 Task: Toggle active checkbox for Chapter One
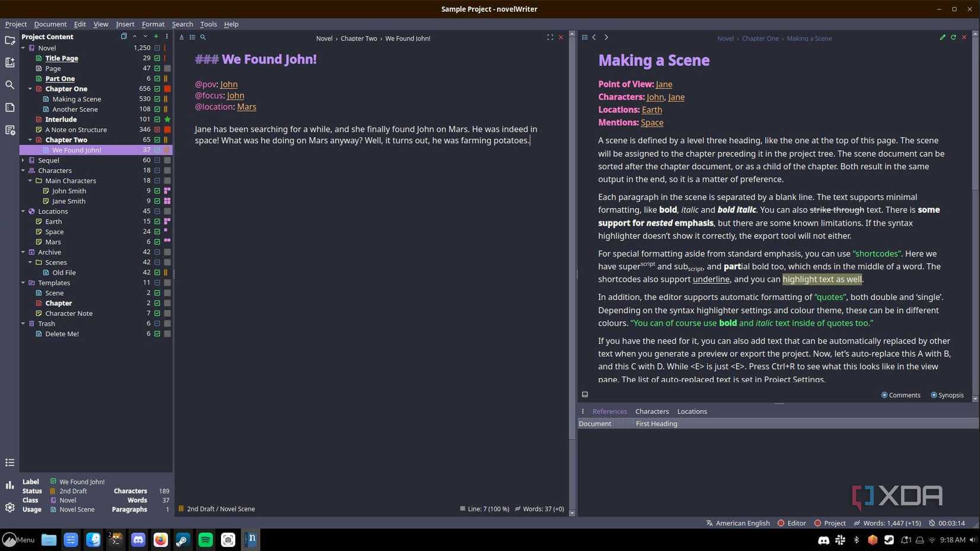[157, 89]
